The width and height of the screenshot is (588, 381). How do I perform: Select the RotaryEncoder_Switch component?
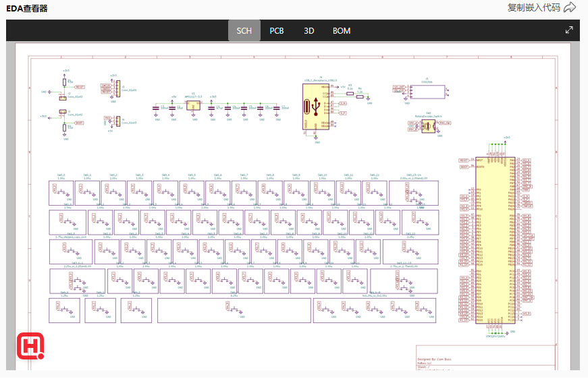[427, 126]
